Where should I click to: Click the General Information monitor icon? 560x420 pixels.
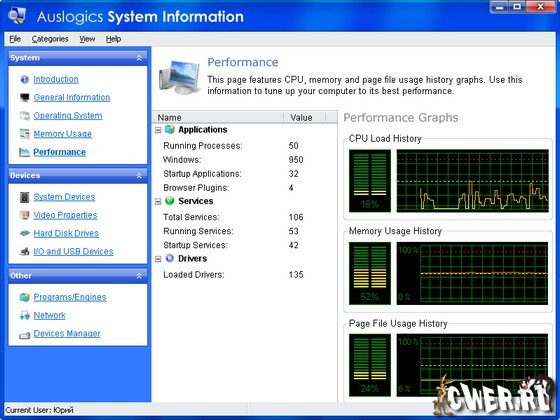[x=25, y=98]
